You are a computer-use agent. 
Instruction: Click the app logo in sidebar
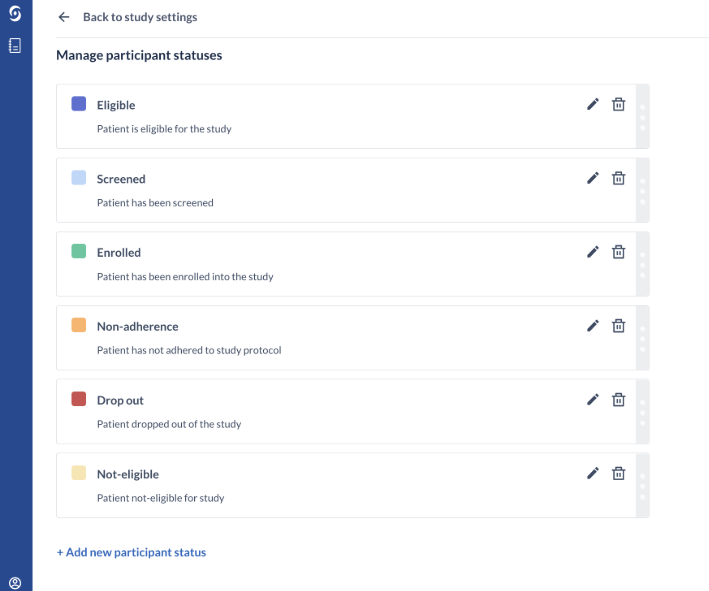(x=15, y=14)
